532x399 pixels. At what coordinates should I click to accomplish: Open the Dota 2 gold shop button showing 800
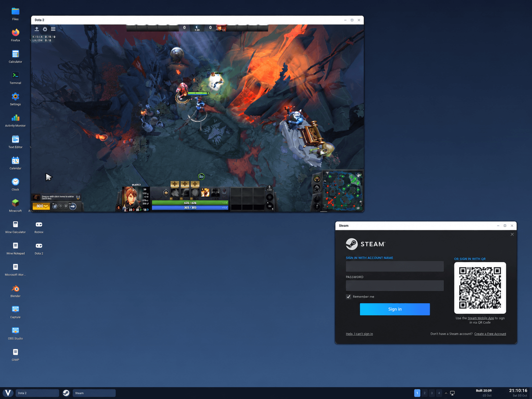pyautogui.click(x=41, y=206)
